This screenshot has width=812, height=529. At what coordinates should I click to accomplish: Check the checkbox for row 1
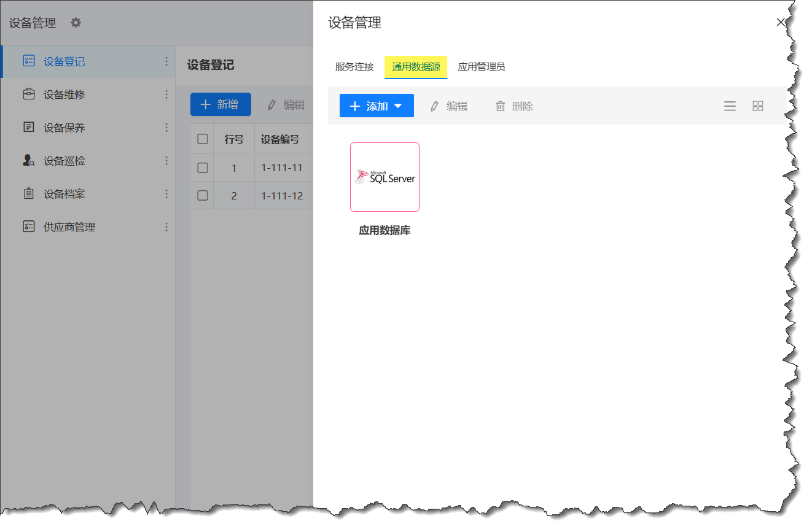pos(201,167)
